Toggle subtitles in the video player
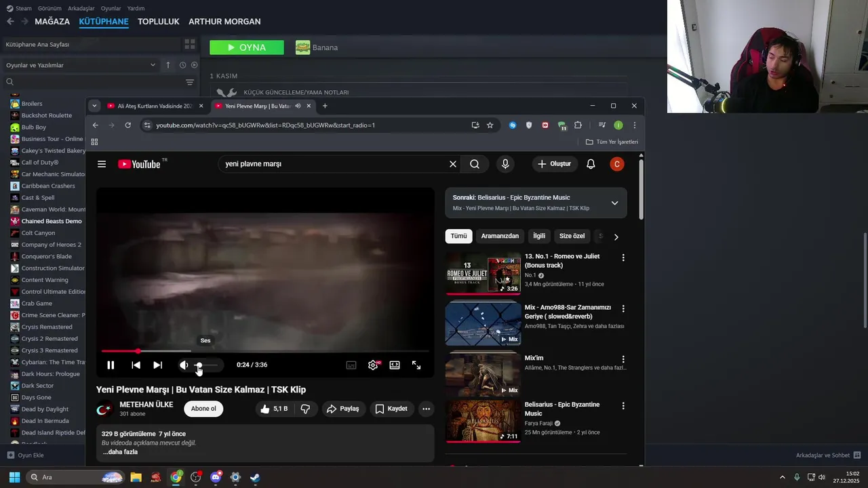 point(351,365)
